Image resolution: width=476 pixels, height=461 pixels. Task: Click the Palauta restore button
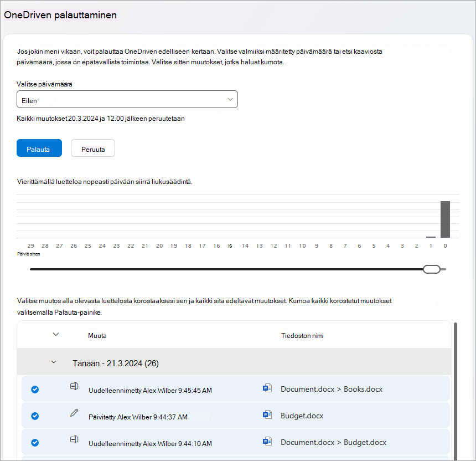pyautogui.click(x=39, y=148)
